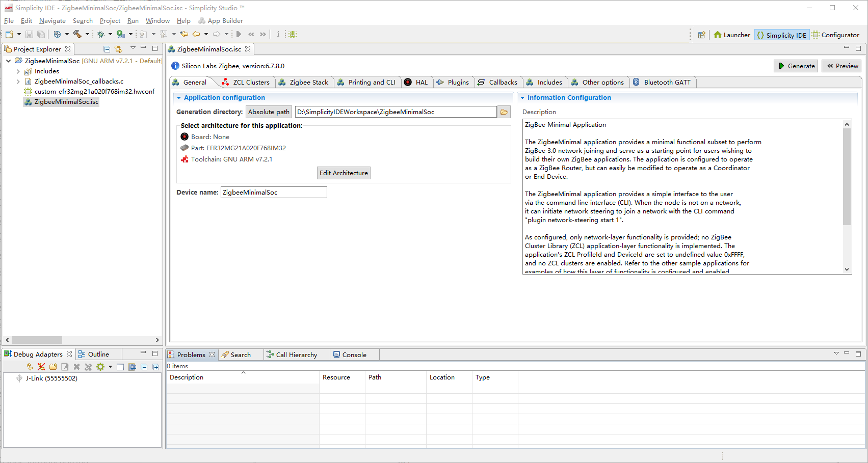The width and height of the screenshot is (868, 463).
Task: Expand the Includes tree node
Action: coord(18,71)
